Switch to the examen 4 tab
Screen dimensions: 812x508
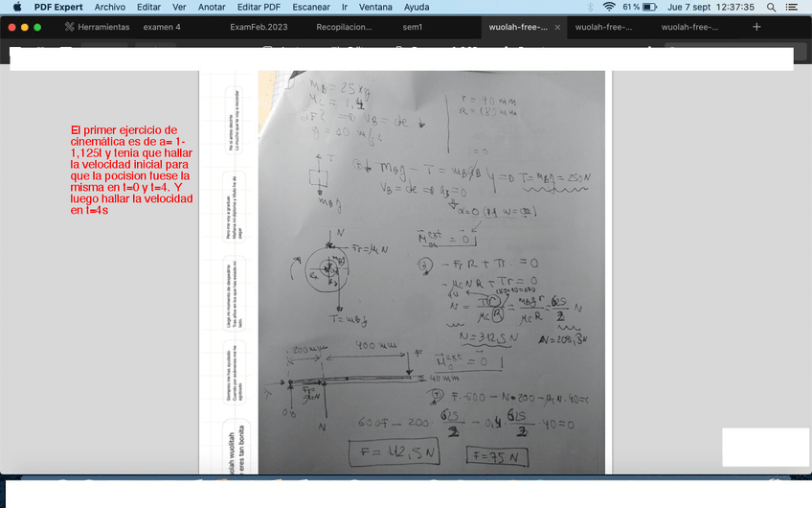click(x=162, y=27)
